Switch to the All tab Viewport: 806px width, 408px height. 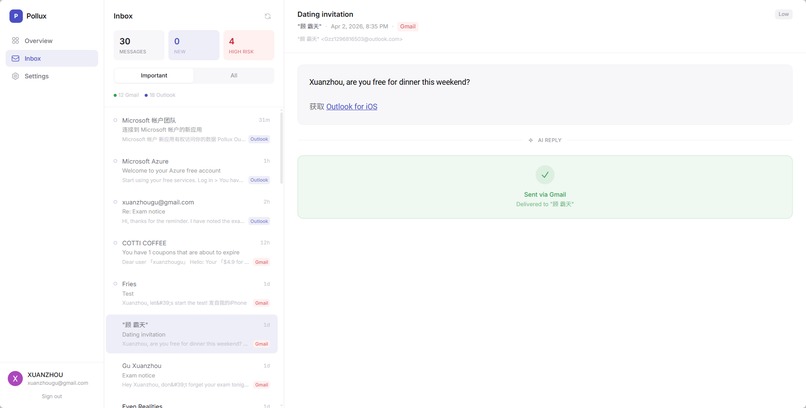pyautogui.click(x=234, y=76)
